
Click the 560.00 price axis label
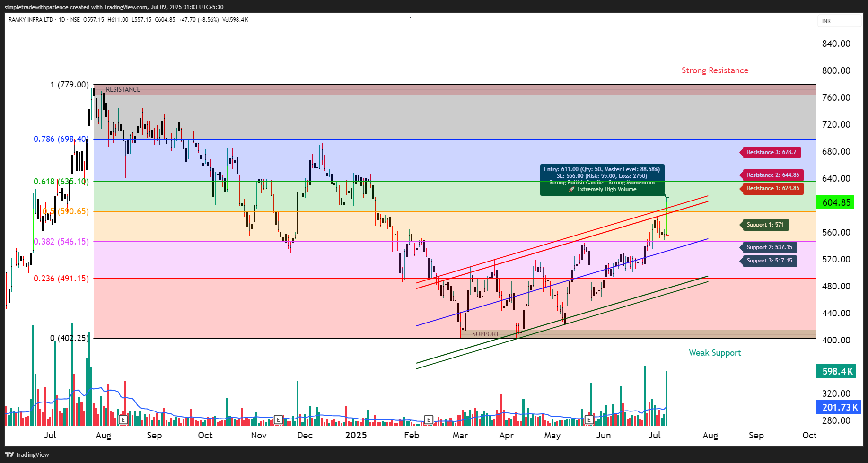coord(836,232)
